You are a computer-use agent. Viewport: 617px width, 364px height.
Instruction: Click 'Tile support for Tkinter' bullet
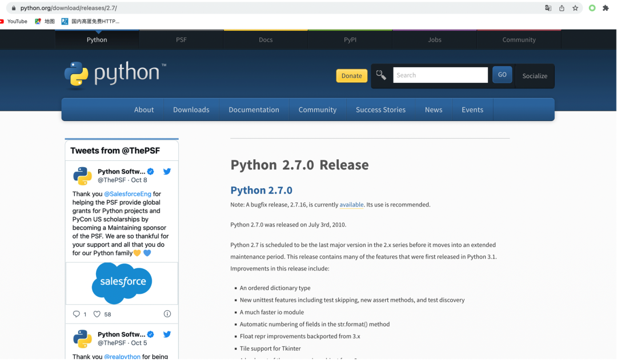point(270,348)
